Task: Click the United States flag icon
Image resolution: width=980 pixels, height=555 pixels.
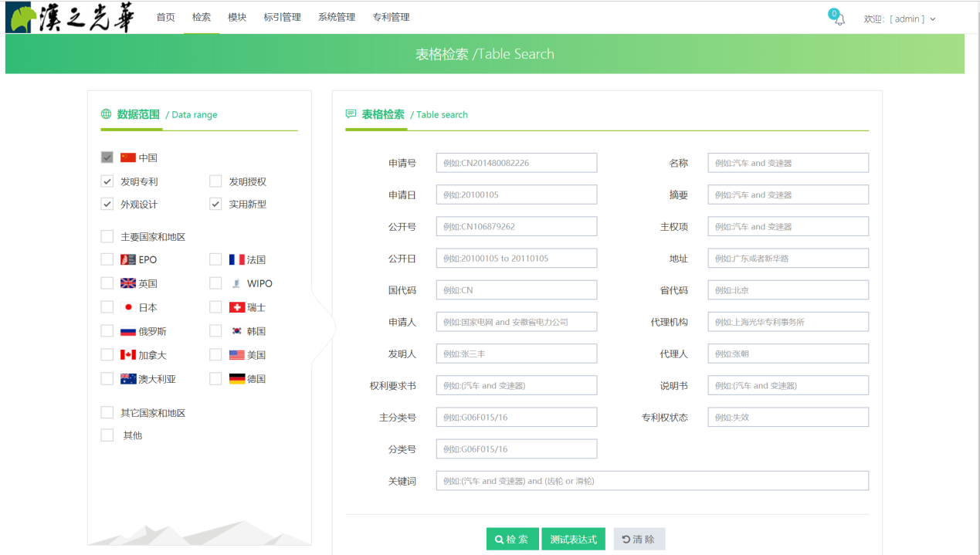Action: pyautogui.click(x=236, y=355)
